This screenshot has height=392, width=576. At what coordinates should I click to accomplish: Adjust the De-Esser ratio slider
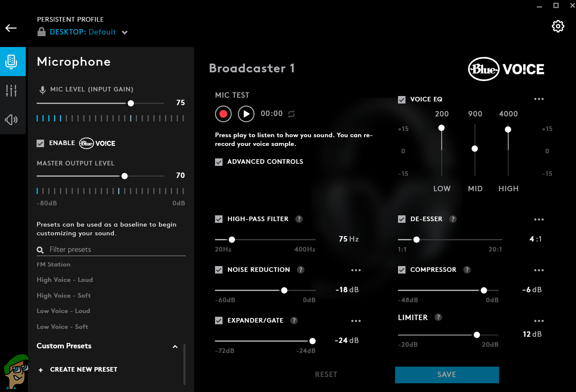tap(416, 239)
